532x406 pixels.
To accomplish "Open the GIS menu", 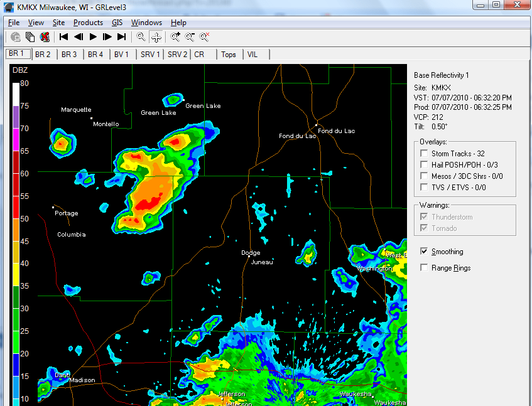I will [117, 23].
